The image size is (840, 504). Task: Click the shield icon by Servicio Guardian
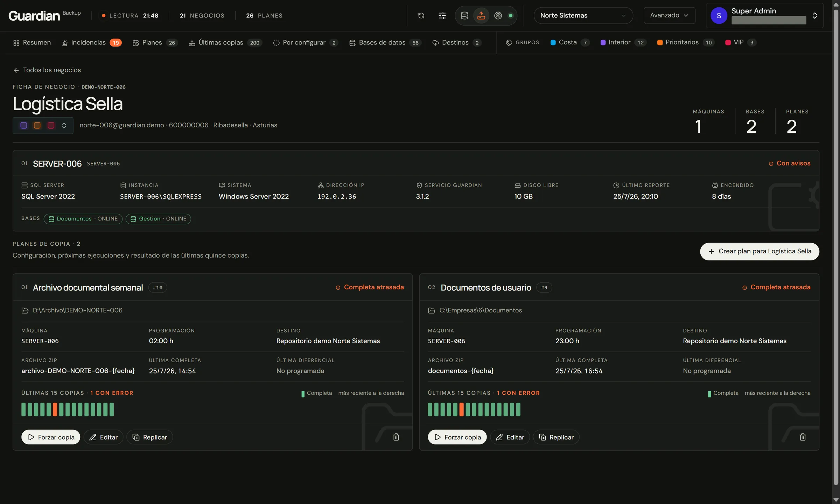point(419,185)
